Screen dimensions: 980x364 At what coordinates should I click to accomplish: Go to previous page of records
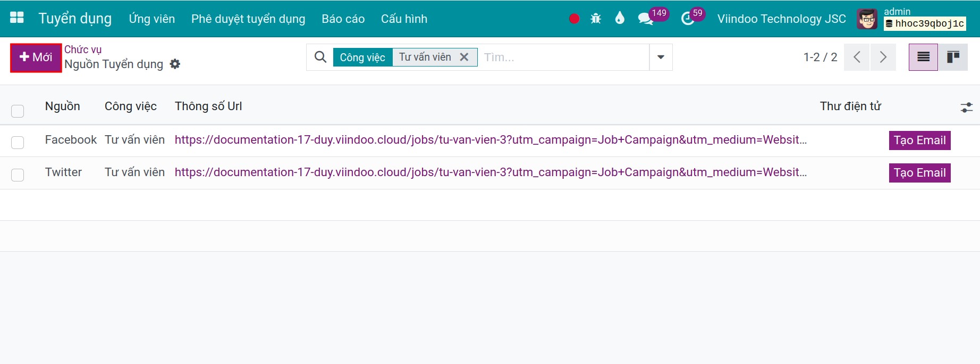(856, 57)
